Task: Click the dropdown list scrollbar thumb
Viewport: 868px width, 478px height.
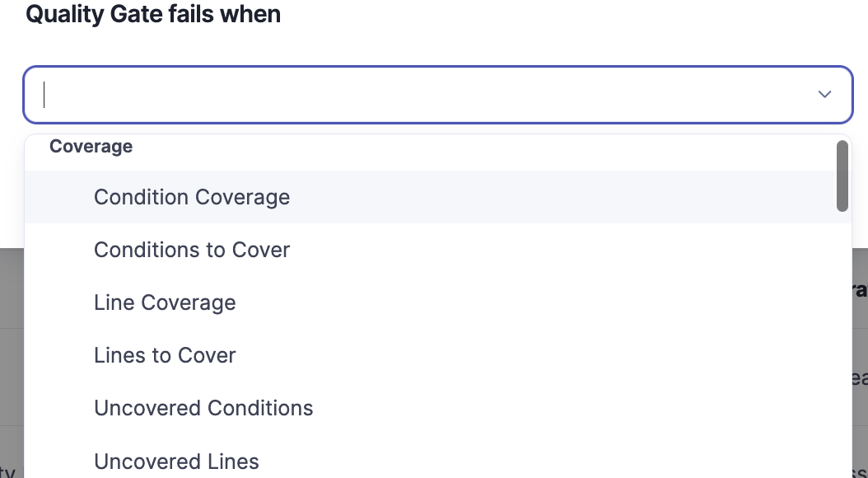Action: click(x=842, y=176)
